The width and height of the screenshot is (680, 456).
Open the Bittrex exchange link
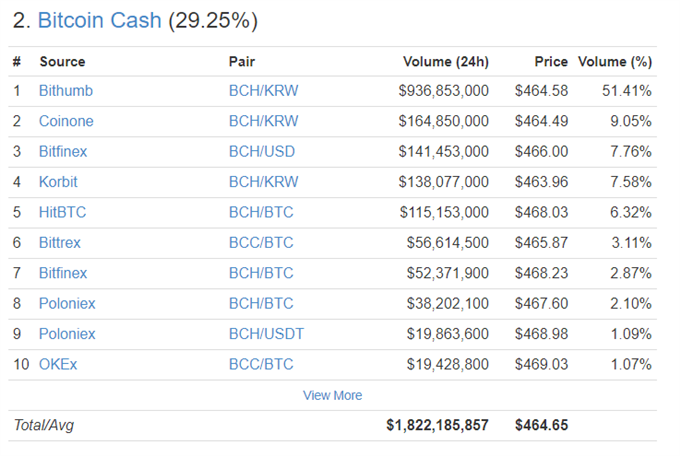(x=60, y=243)
